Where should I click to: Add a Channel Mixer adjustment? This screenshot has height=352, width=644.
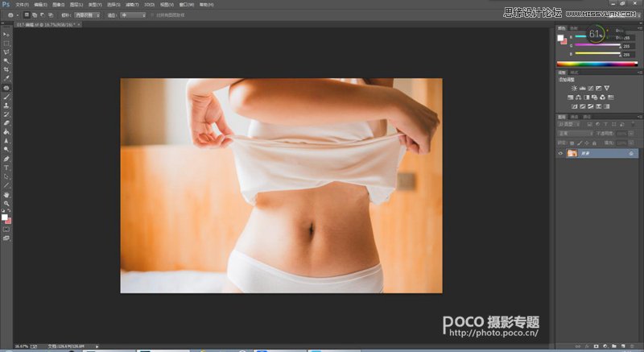[602, 97]
